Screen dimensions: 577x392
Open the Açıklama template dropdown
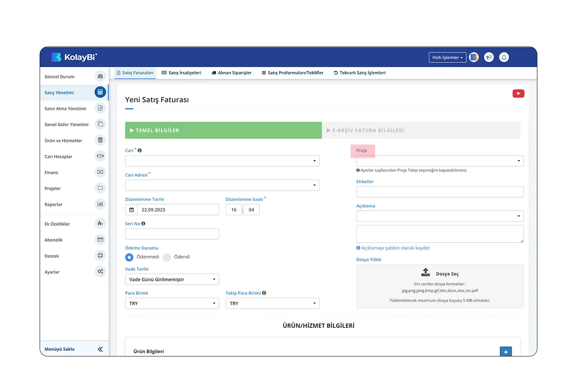click(x=440, y=216)
